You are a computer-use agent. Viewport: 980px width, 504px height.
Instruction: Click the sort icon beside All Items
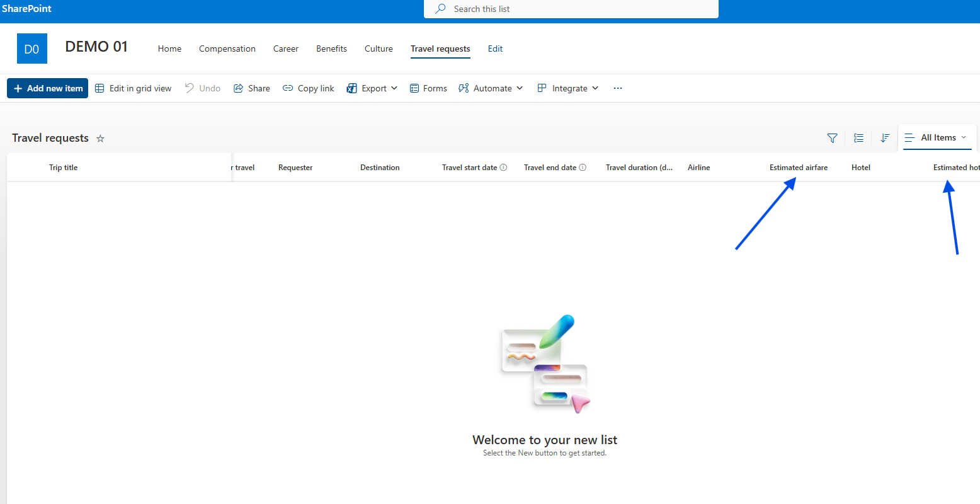(x=885, y=138)
